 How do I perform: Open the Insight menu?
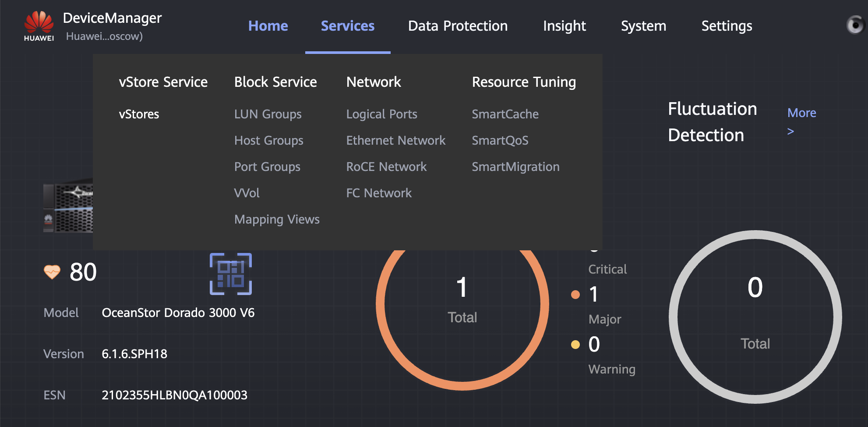564,26
